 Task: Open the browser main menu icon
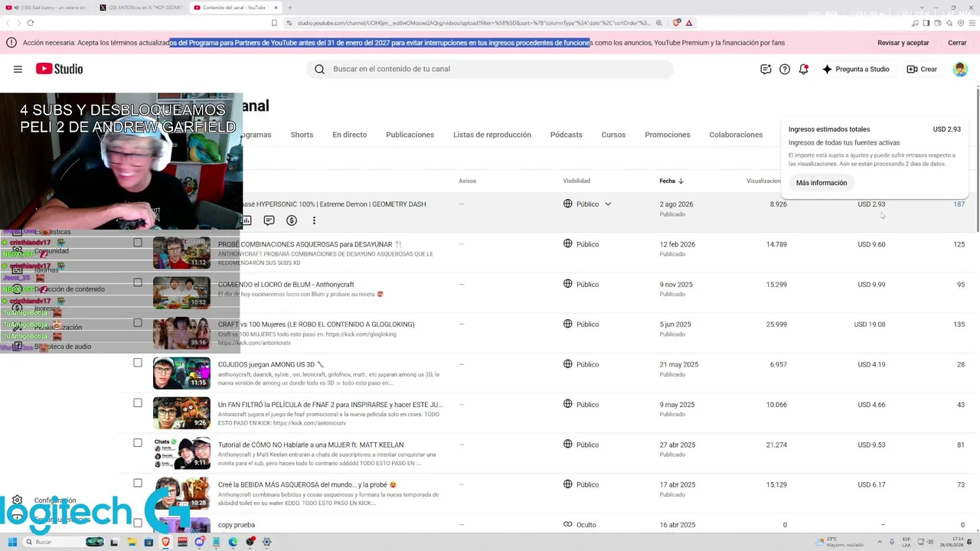tap(972, 23)
